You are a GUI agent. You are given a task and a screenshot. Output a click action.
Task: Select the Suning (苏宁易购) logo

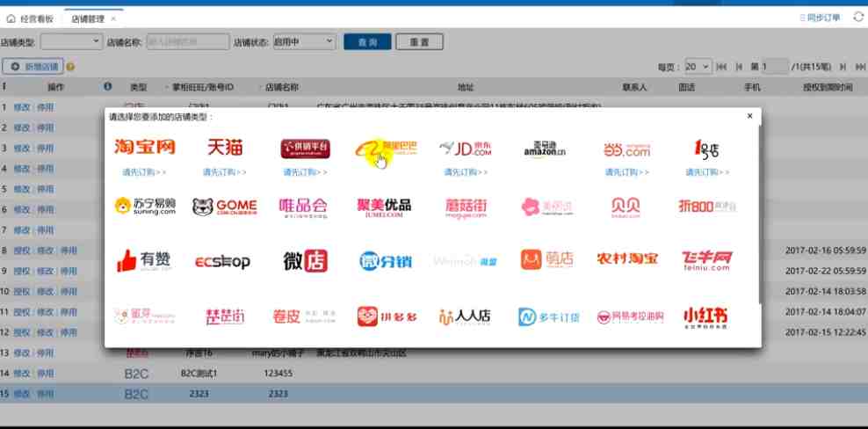(144, 207)
